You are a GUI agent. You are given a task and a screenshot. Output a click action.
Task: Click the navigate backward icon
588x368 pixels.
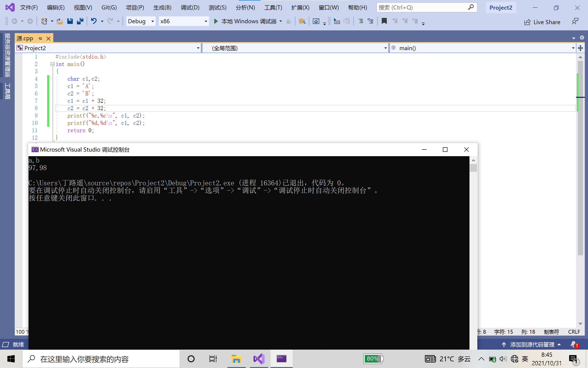pos(14,21)
